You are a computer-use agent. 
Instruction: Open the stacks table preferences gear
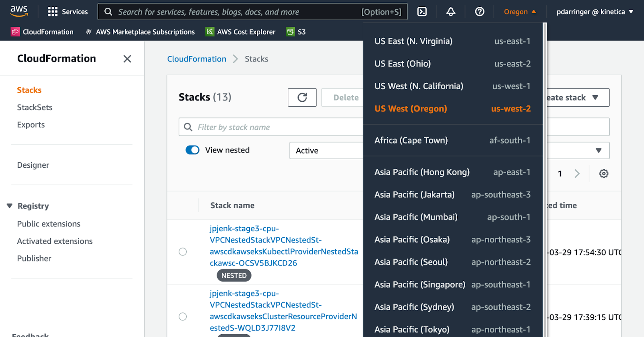[604, 173]
